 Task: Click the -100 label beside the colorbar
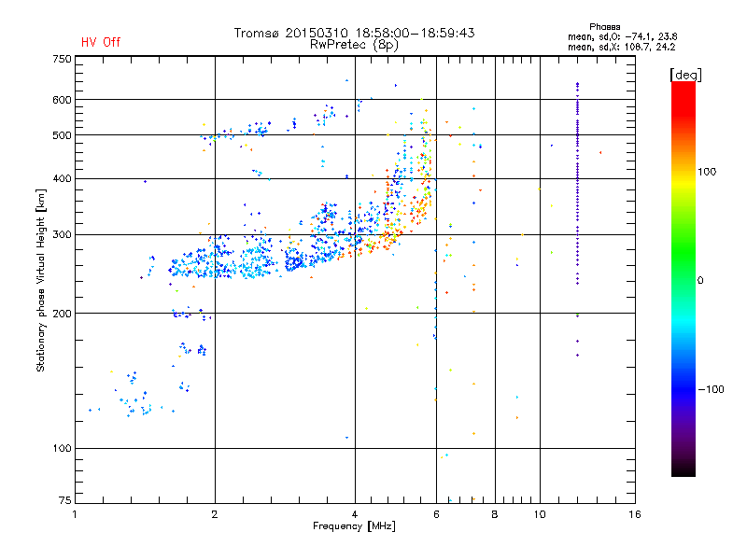(713, 389)
